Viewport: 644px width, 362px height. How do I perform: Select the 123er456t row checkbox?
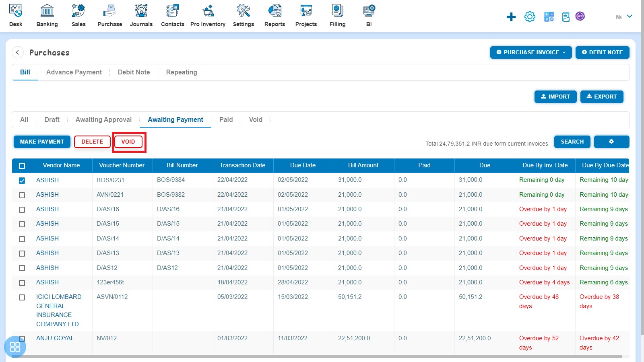(x=22, y=283)
